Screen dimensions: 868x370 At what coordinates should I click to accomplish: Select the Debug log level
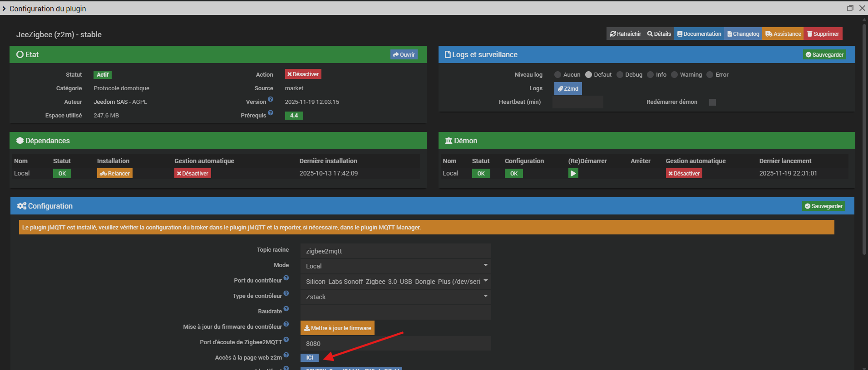click(x=620, y=75)
